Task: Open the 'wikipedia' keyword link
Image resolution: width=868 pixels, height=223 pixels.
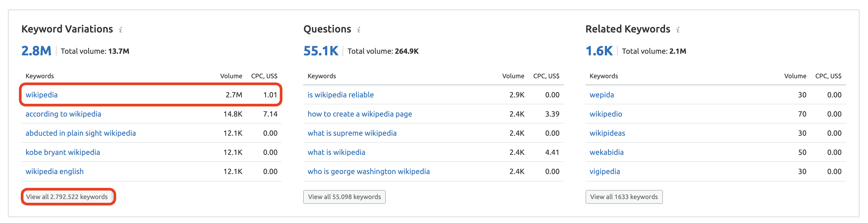Action: [42, 95]
